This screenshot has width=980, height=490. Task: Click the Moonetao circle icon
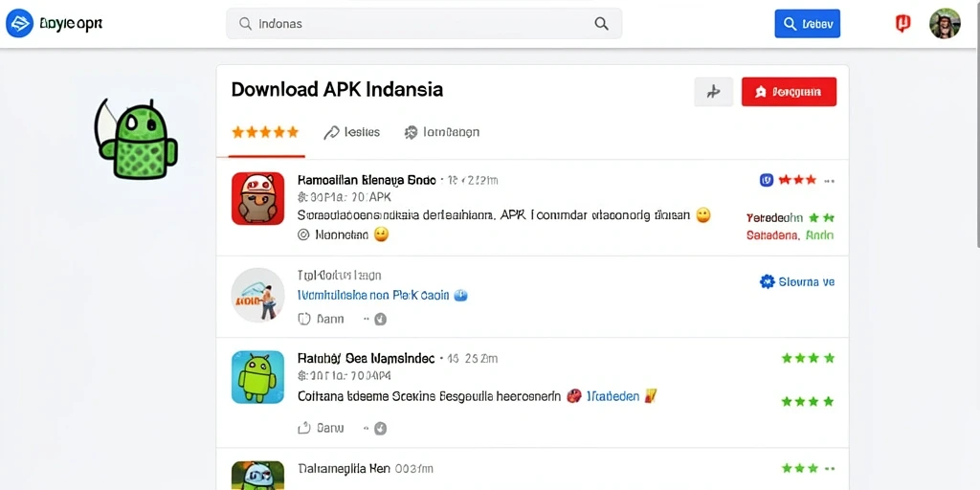[303, 235]
